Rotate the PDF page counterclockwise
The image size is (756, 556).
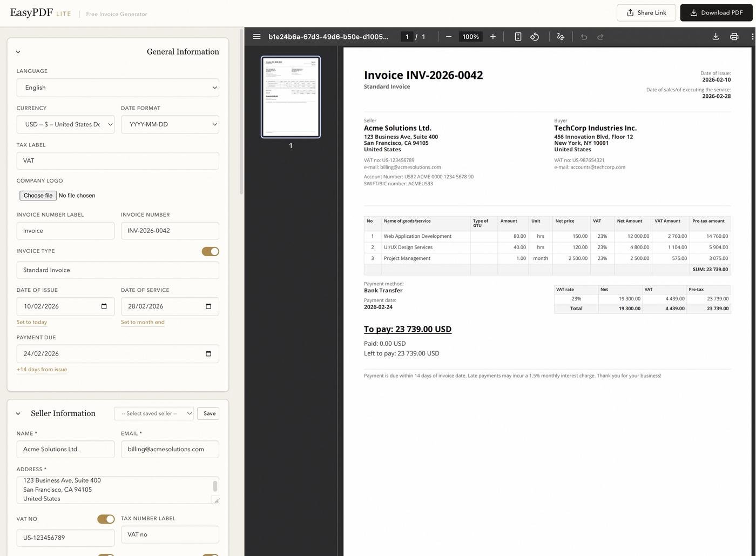click(535, 37)
